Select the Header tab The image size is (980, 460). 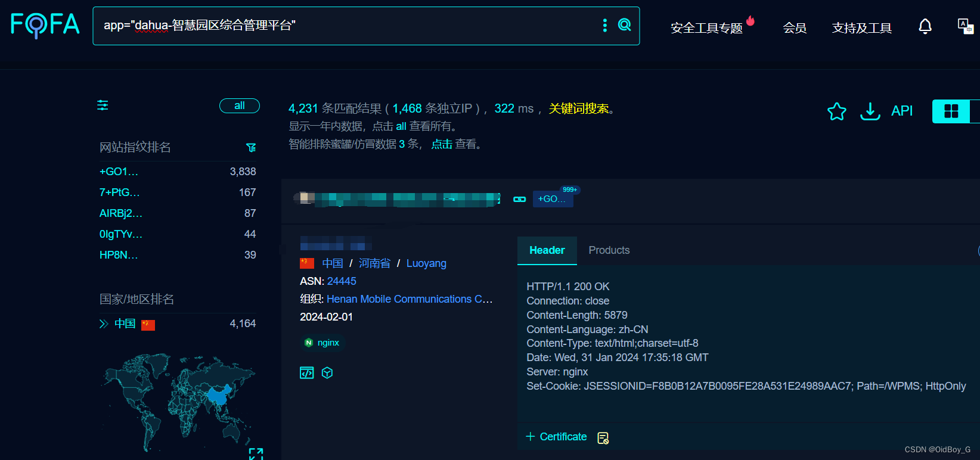pos(547,250)
